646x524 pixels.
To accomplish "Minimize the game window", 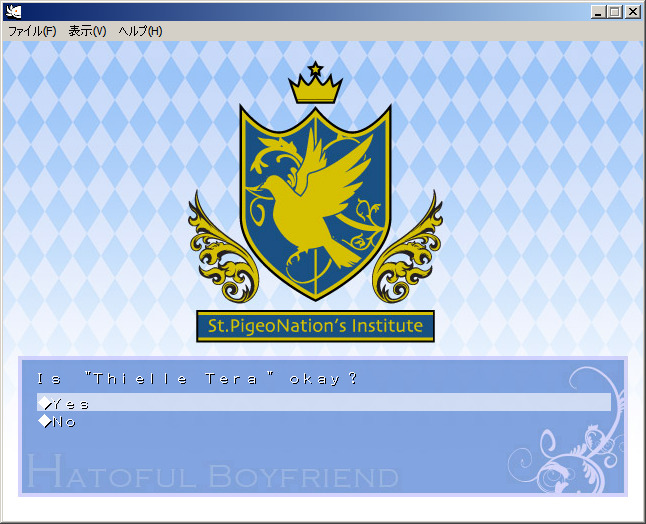I will [x=597, y=12].
